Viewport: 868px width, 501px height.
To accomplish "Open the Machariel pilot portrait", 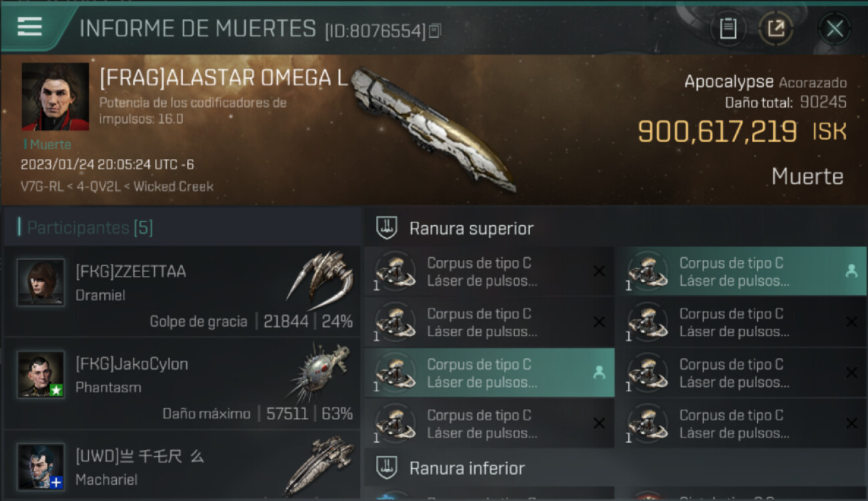I will pyautogui.click(x=41, y=466).
